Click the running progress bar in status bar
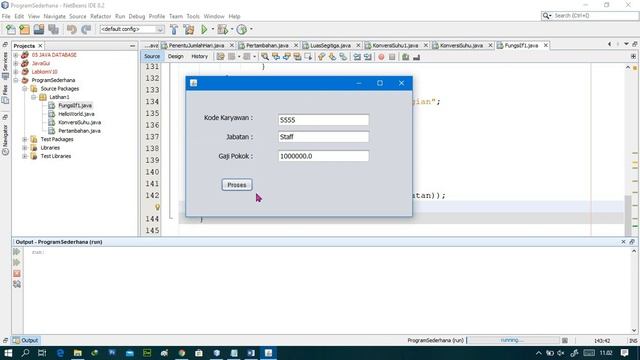Image resolution: width=640 pixels, height=360 pixels. (513, 340)
